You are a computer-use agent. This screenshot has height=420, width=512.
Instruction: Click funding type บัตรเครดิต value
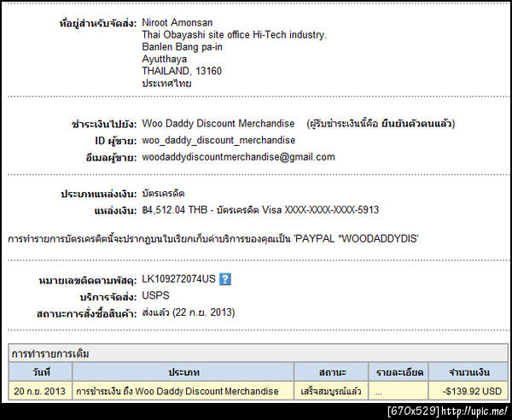coord(163,193)
